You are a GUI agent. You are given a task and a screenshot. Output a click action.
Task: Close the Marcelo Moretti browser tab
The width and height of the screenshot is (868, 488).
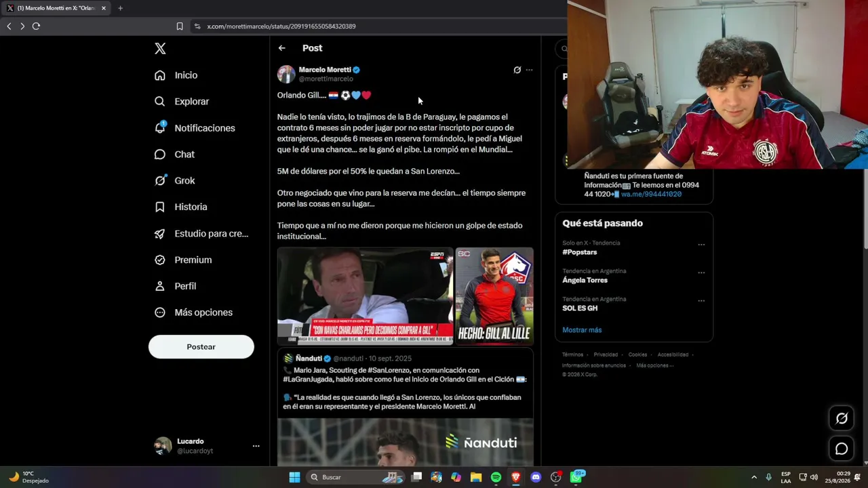click(104, 8)
